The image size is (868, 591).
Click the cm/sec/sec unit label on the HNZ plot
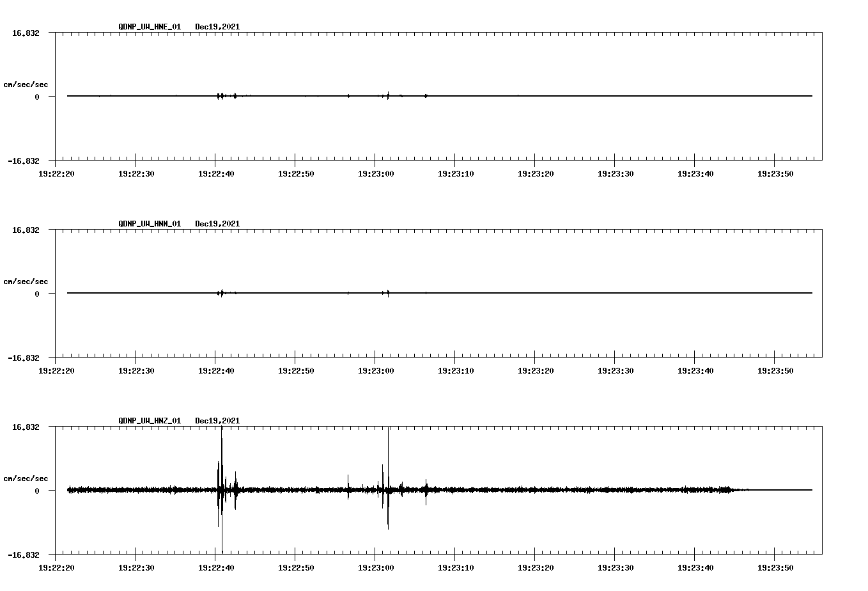pos(26,479)
